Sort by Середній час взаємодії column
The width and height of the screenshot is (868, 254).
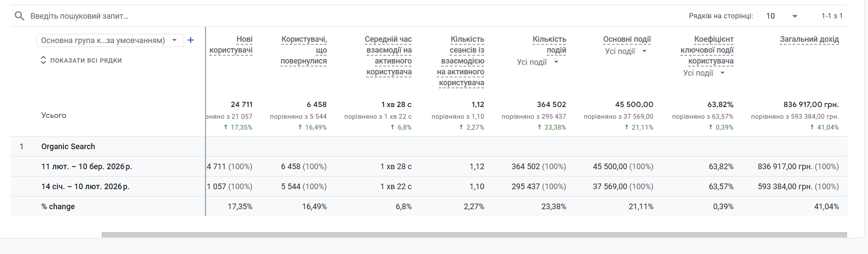[x=389, y=55]
